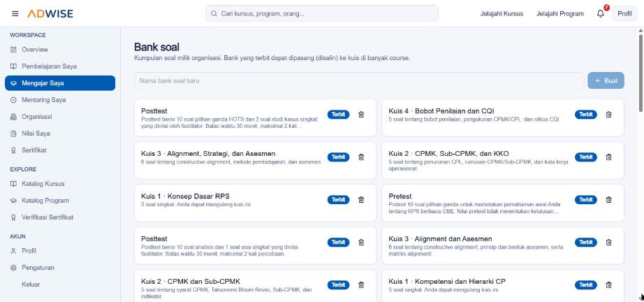
Task: Click Terbit badge on Pretest card
Action: point(586,200)
